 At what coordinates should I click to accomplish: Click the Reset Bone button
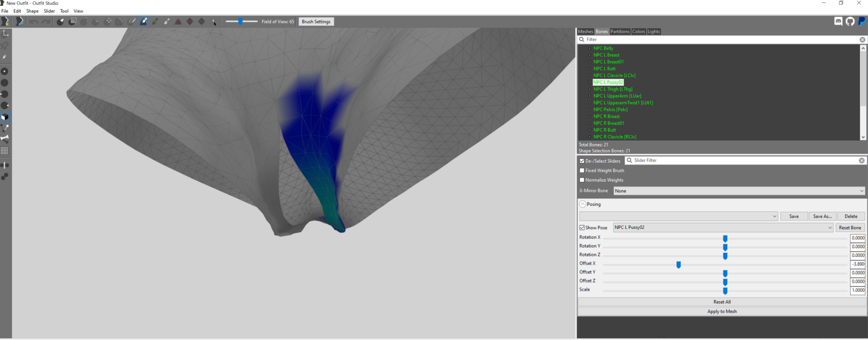(x=850, y=227)
